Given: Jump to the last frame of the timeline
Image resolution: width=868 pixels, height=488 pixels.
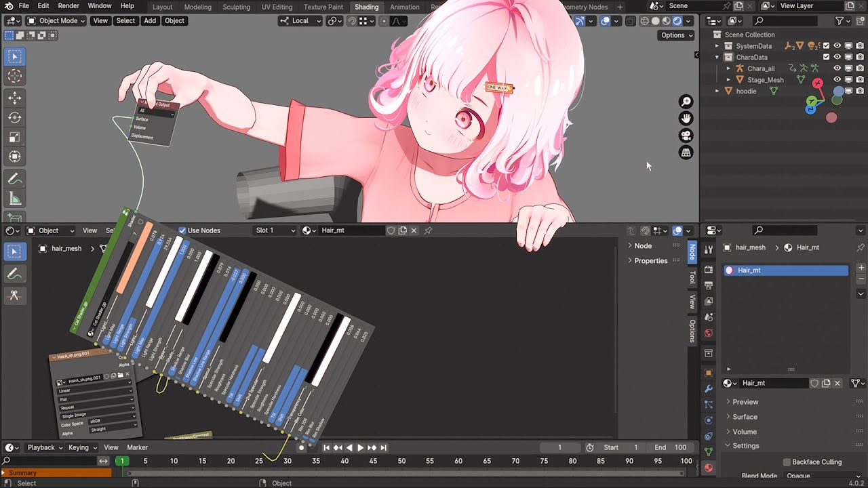Looking at the screenshot, I should coord(383,447).
